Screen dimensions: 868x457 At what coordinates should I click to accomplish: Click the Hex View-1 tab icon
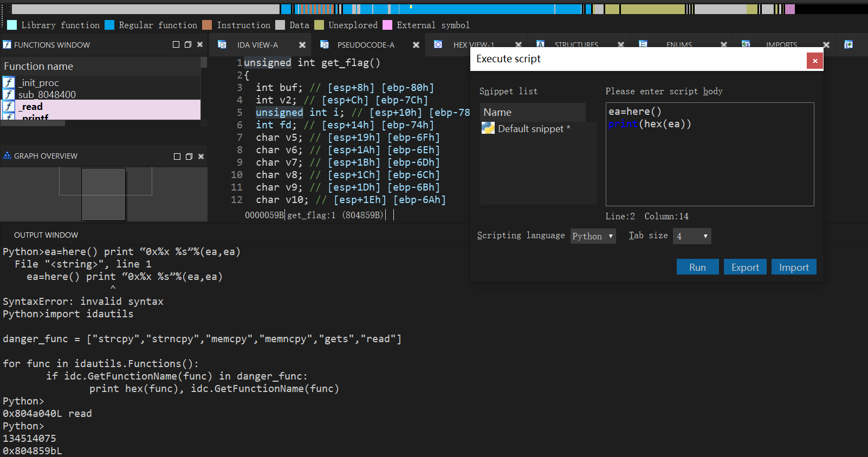[x=438, y=44]
